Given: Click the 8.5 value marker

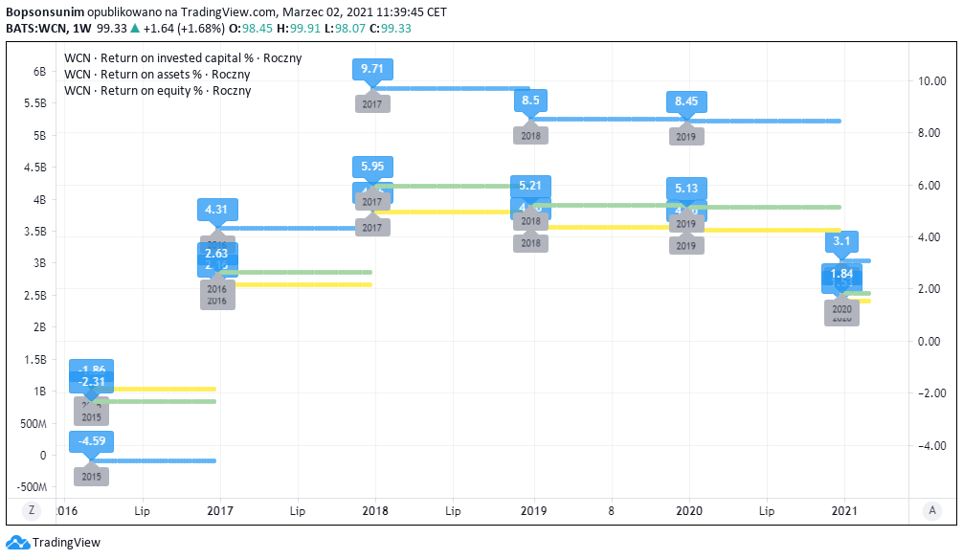Looking at the screenshot, I should tap(530, 101).
